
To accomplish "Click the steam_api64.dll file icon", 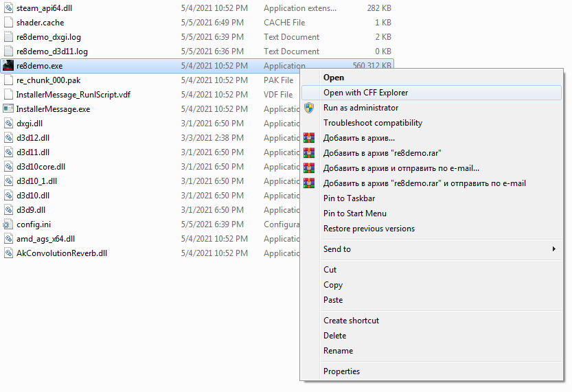I will point(8,8).
